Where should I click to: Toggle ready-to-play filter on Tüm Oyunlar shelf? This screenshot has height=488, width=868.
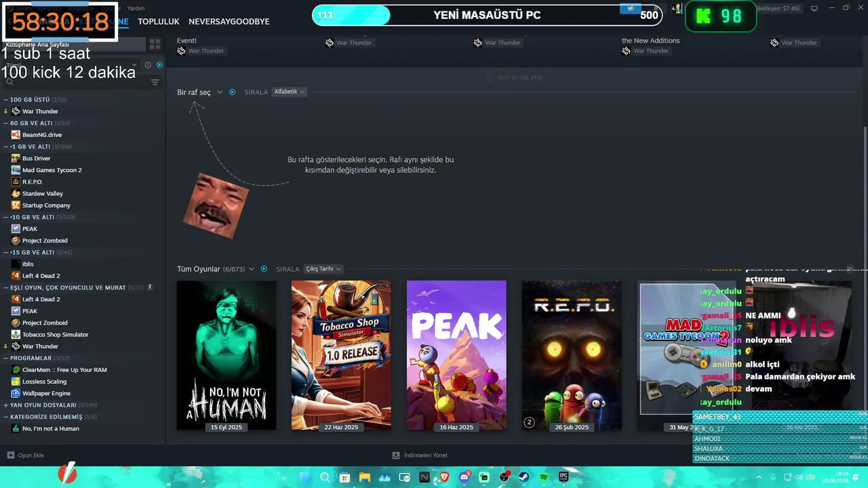(x=264, y=269)
